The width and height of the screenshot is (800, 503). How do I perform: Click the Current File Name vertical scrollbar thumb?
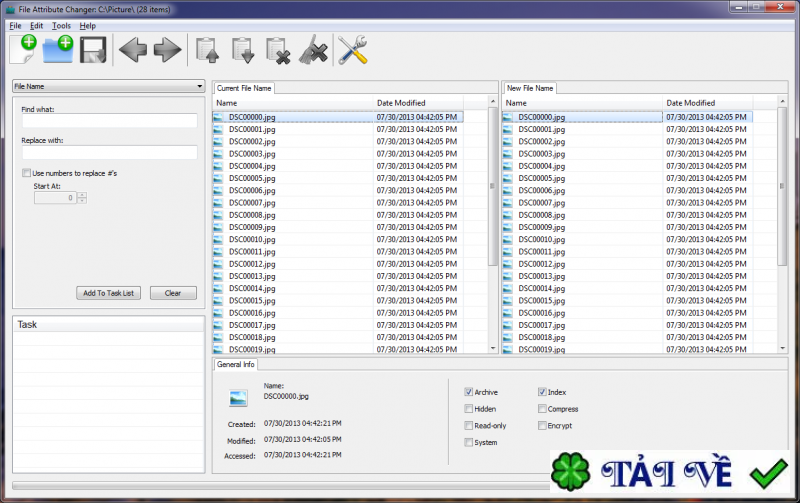point(493,187)
